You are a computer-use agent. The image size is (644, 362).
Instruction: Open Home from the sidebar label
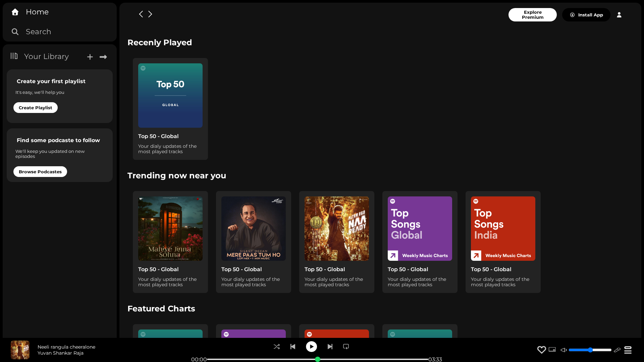pyautogui.click(x=37, y=12)
